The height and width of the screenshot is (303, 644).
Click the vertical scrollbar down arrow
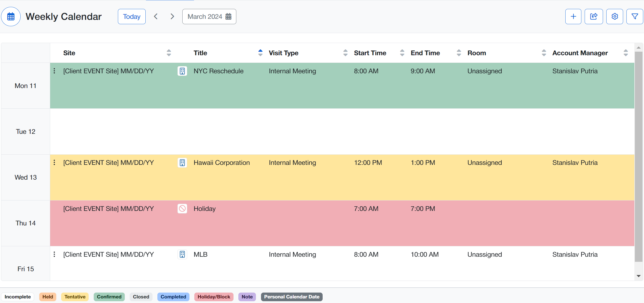click(x=638, y=276)
